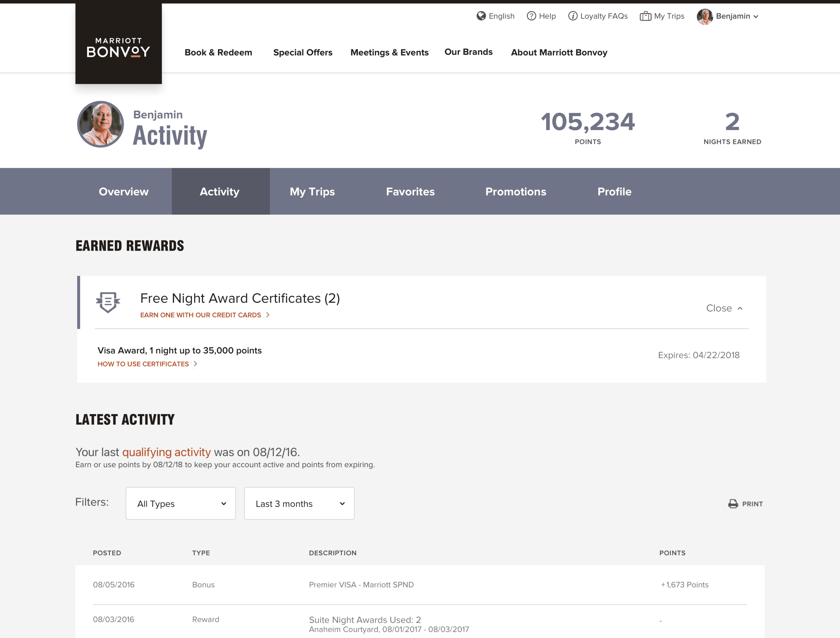Screen dimensions: 840x638
Task: Click the large Benjamin profile photo
Action: 100,124
